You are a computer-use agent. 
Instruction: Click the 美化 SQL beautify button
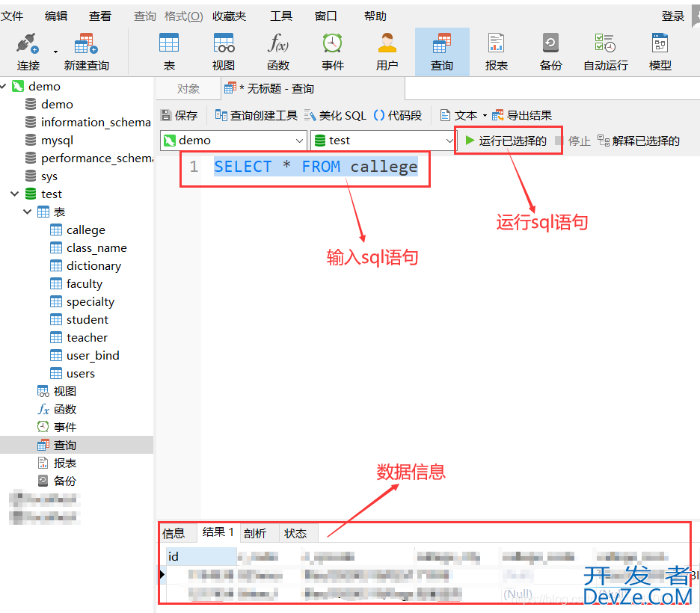[335, 116]
